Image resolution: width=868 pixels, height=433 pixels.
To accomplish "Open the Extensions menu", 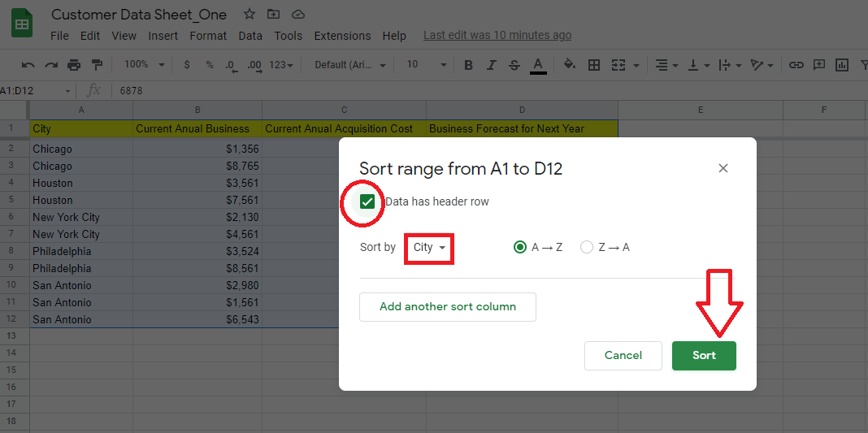I will [x=342, y=36].
